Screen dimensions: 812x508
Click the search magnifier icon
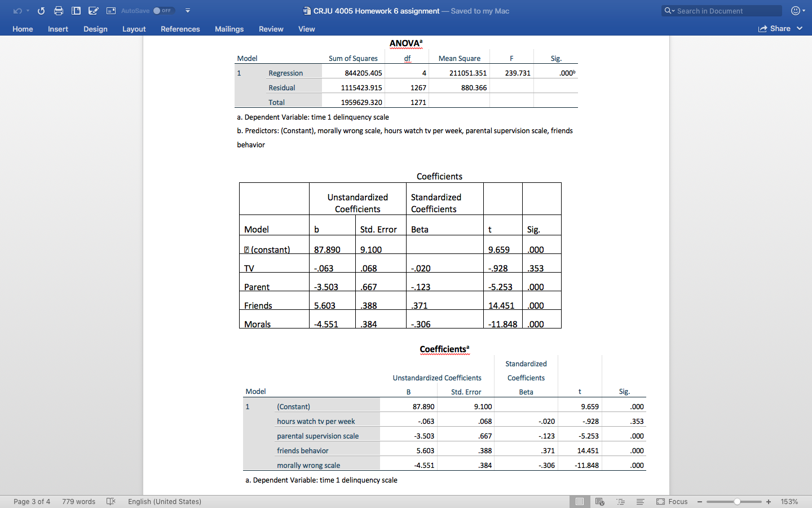coord(669,11)
